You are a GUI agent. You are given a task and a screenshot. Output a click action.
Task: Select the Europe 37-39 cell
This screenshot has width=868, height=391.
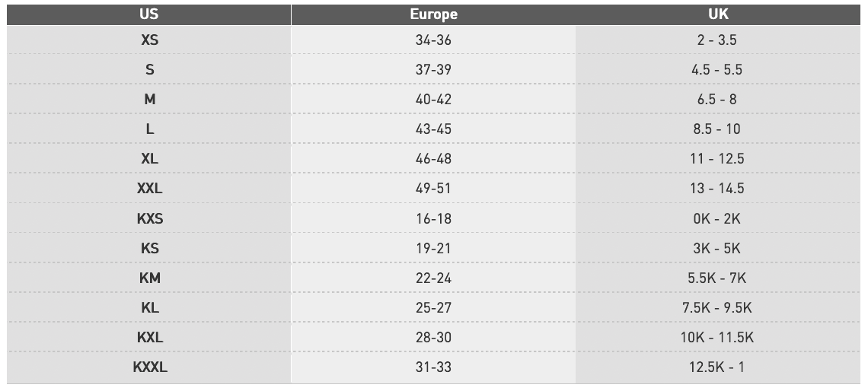pyautogui.click(x=433, y=70)
